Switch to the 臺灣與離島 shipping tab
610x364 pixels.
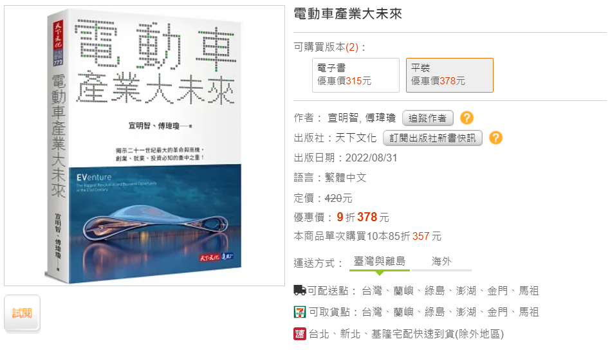pos(379,261)
